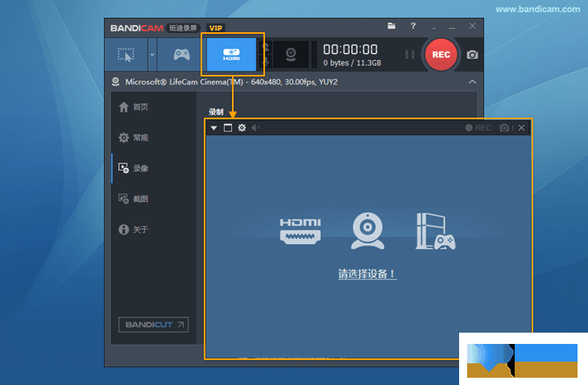The height and width of the screenshot is (385, 588).
Task: Open the device window dropdown triangle
Action: click(x=213, y=128)
